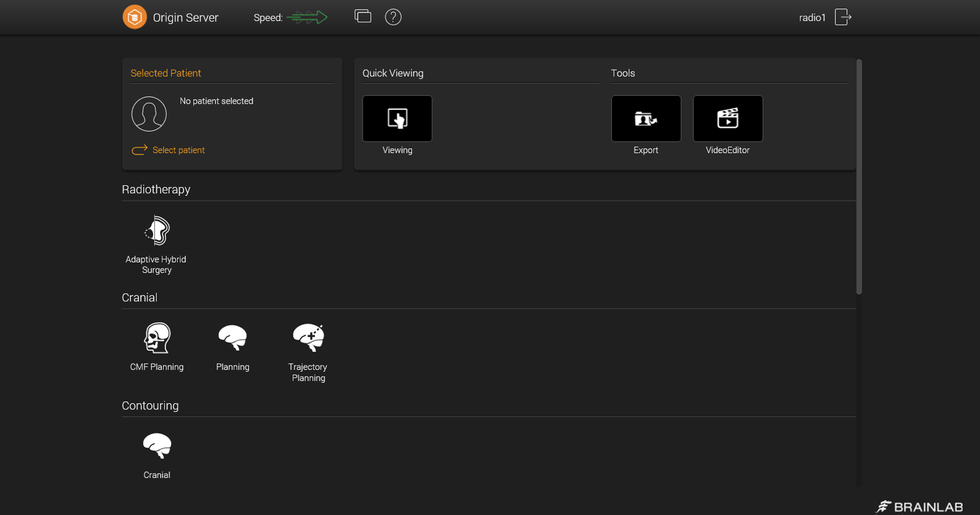Open the Contouring Cranial brain icon
Screen dimensions: 980x515
(x=157, y=446)
